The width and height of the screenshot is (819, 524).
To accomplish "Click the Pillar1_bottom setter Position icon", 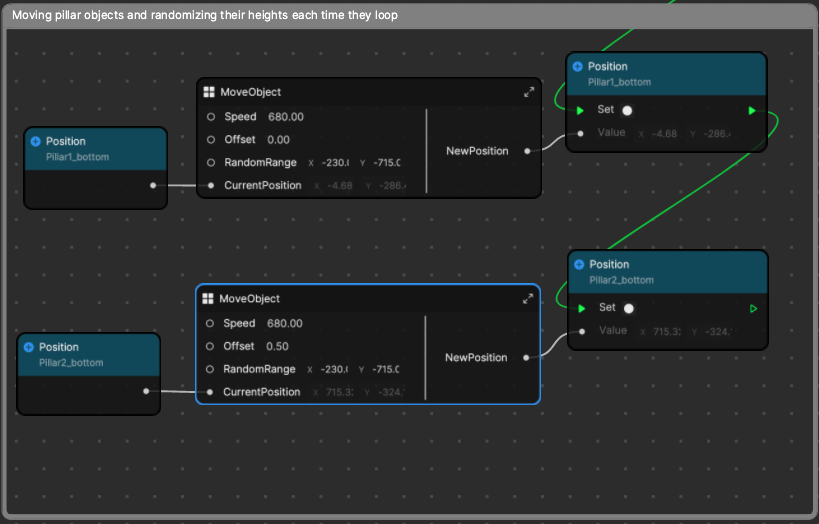I will coord(578,67).
